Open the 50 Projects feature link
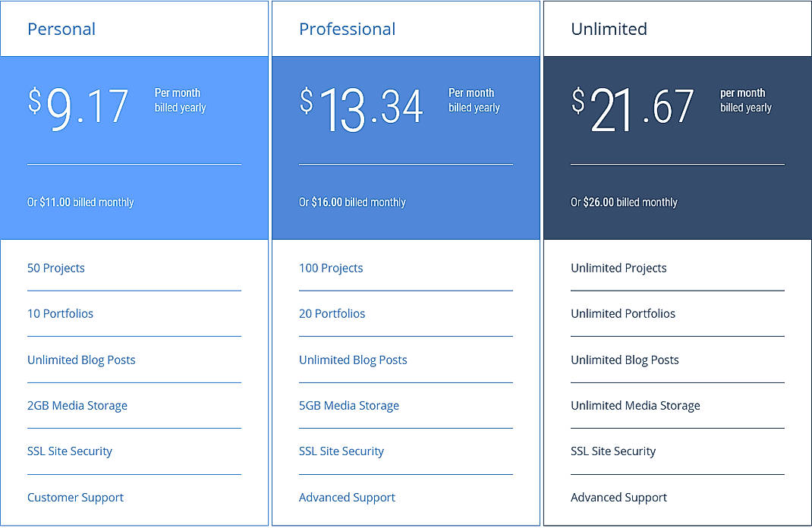This screenshot has width=812, height=528. click(56, 268)
